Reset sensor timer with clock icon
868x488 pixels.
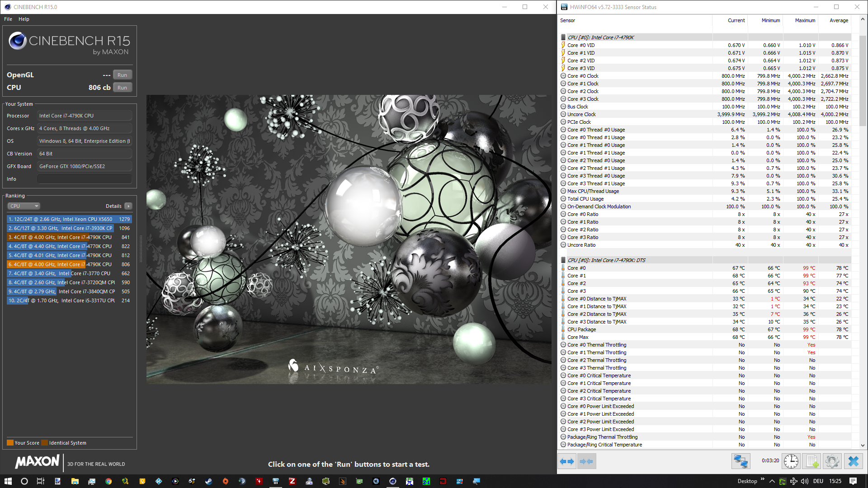(791, 461)
